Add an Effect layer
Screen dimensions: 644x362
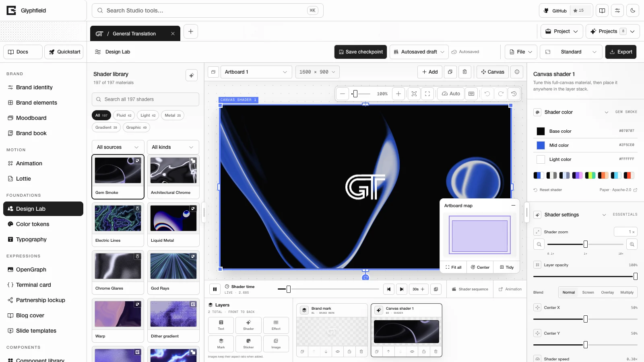276,325
